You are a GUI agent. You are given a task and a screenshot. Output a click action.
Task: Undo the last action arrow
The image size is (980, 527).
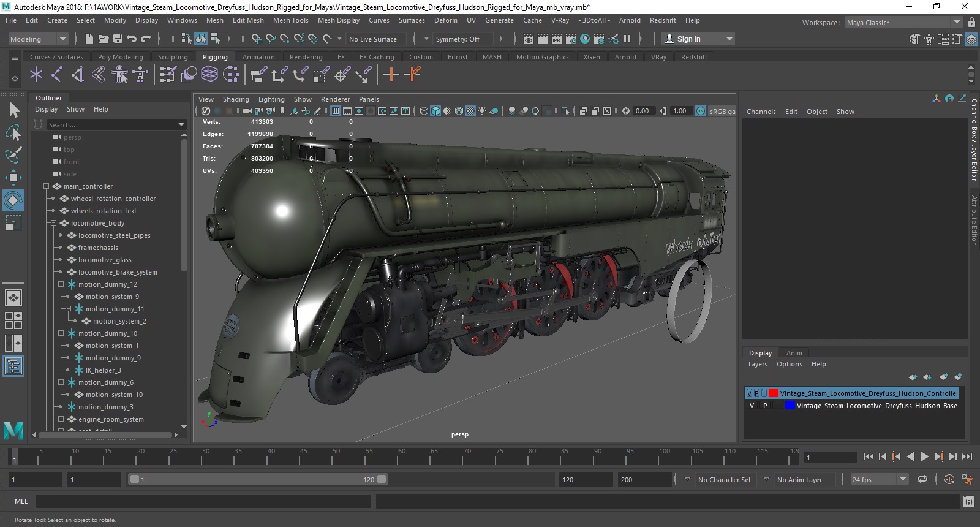(x=132, y=39)
